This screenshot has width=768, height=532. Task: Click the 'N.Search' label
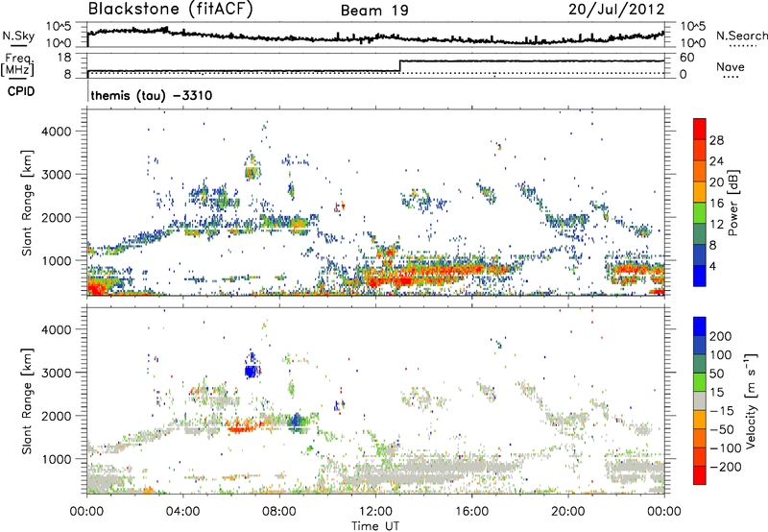tap(741, 36)
